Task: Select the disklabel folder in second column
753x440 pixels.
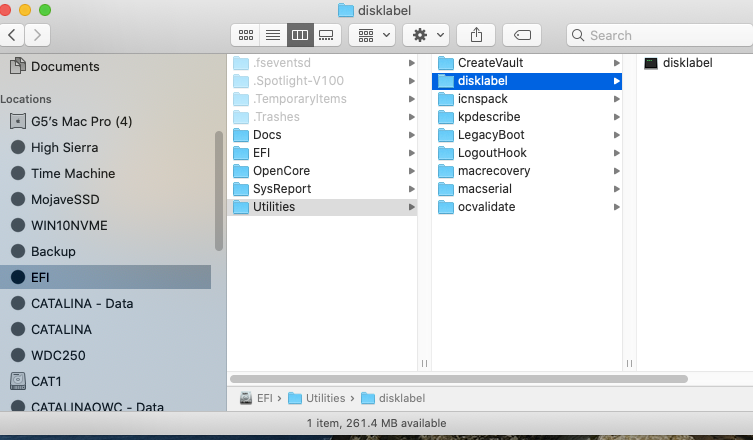Action: tap(527, 81)
